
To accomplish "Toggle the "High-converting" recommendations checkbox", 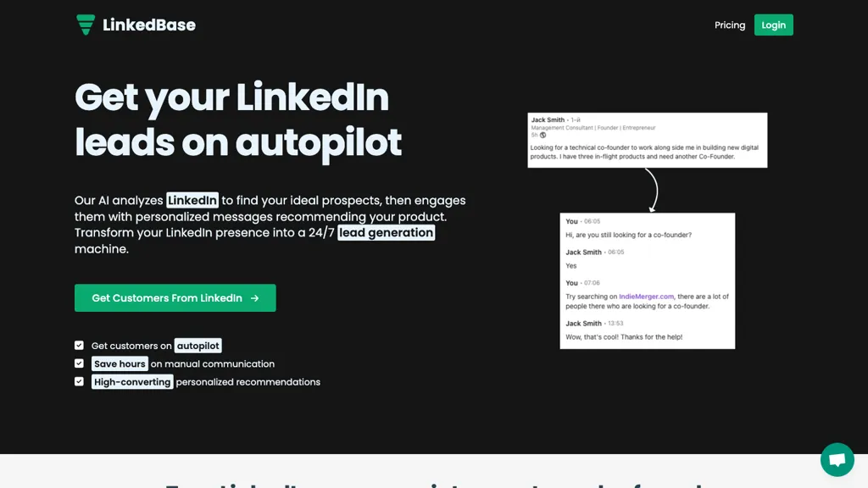I will point(79,382).
